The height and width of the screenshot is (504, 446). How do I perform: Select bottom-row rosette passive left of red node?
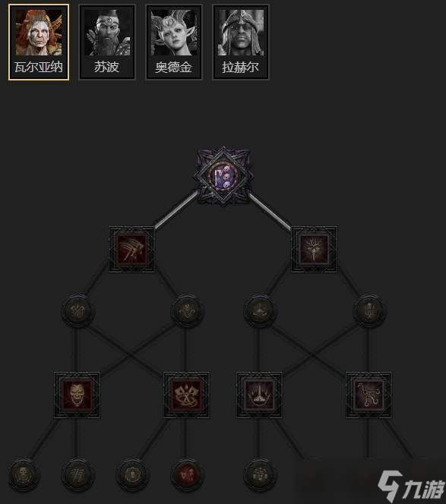(131, 474)
